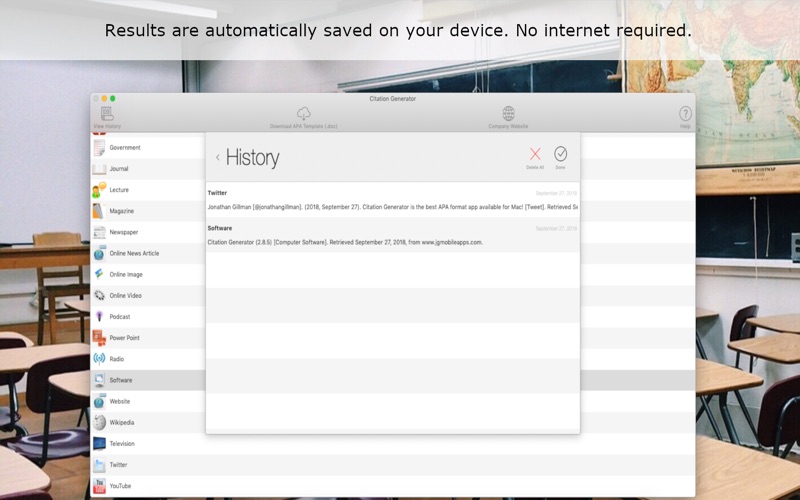Select the Online Video film reel icon
The image size is (800, 500).
coord(99,295)
